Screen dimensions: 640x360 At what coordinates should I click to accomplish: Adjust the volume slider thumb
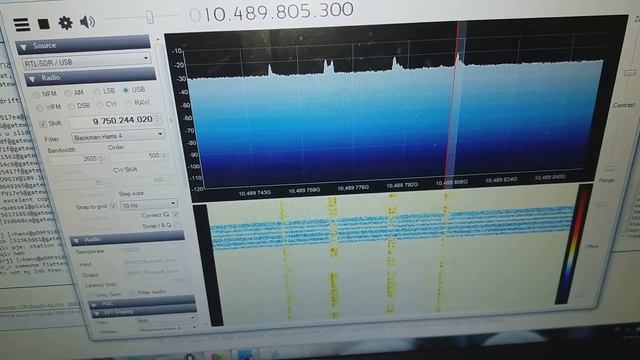pyautogui.click(x=150, y=17)
